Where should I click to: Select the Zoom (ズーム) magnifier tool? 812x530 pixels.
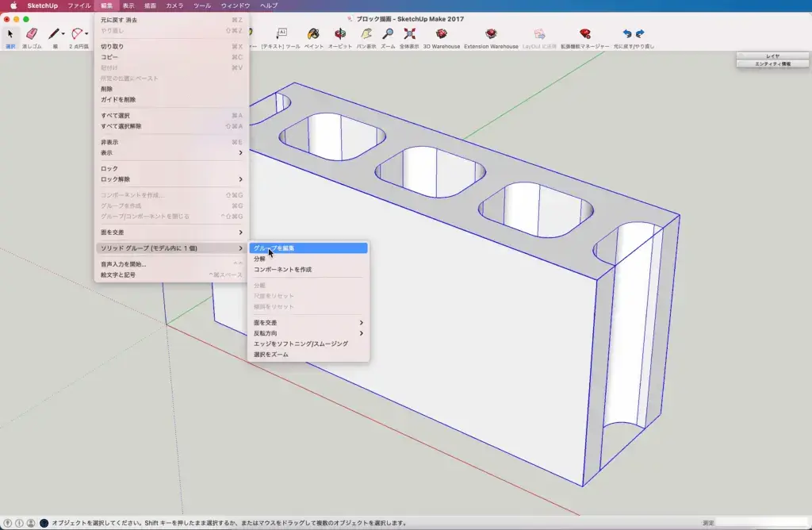click(x=388, y=35)
